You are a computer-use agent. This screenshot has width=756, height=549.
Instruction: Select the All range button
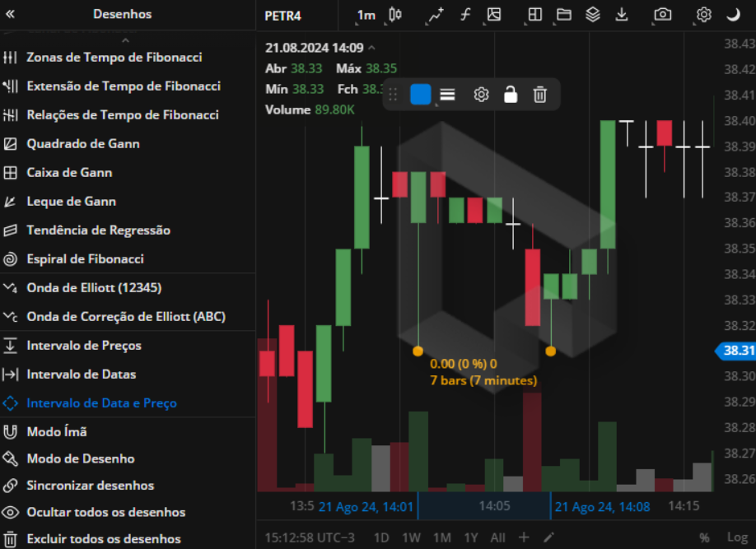[x=497, y=537]
